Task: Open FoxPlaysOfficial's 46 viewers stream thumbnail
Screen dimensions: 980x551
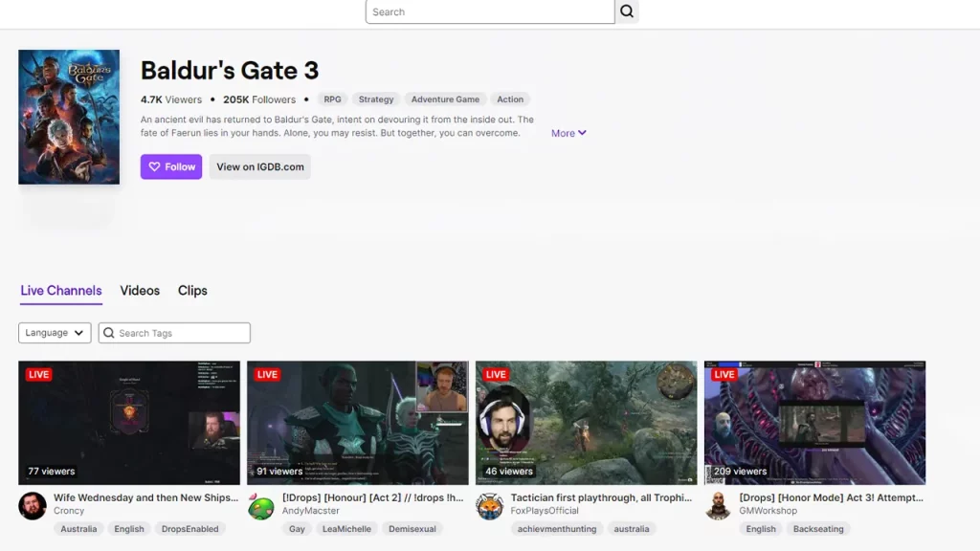Action: (x=587, y=423)
